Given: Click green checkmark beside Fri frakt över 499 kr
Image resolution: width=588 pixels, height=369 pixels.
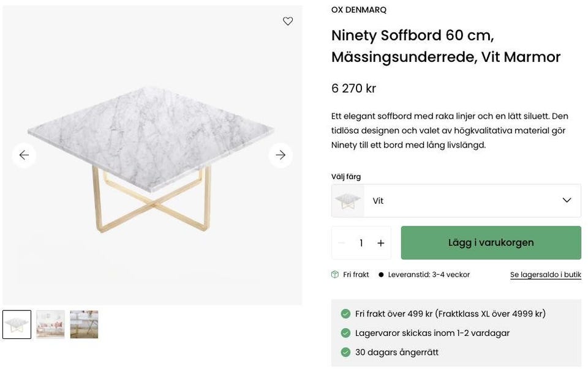Looking at the screenshot, I should click(345, 314).
